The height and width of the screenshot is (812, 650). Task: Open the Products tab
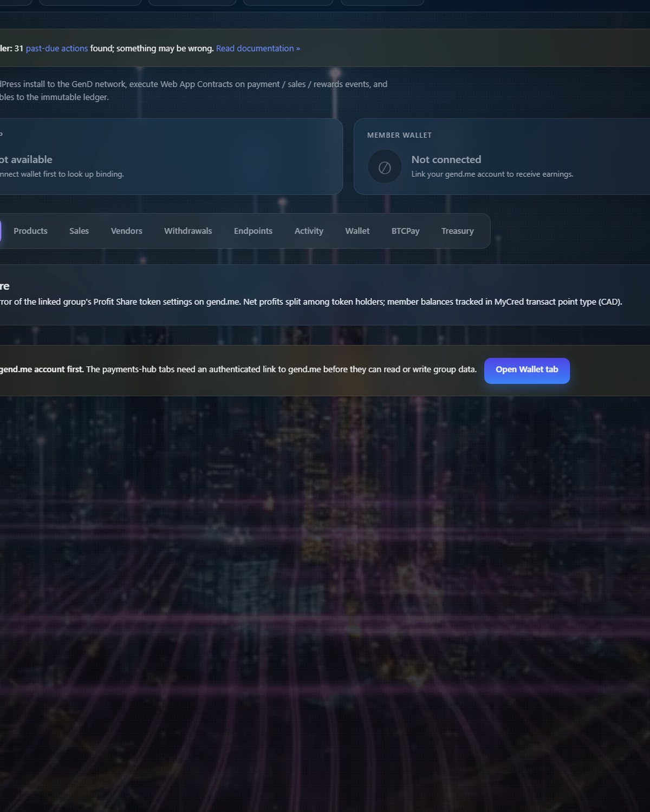pyautogui.click(x=30, y=231)
